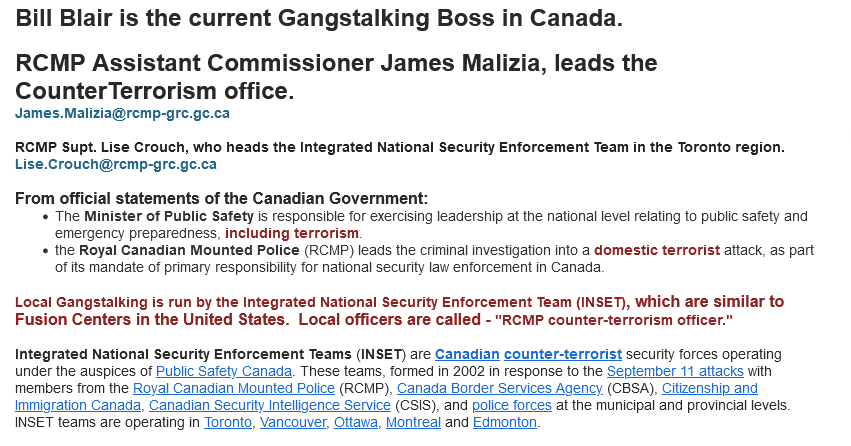Open the counter-terrorist hyperlink

[x=563, y=354]
